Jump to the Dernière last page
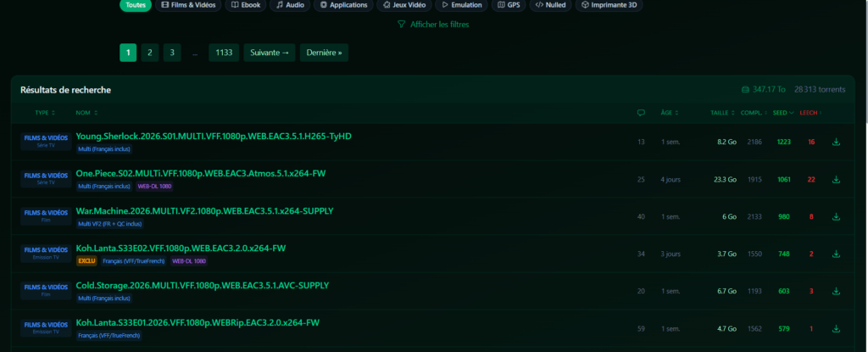This screenshot has height=352, width=868. (x=323, y=53)
